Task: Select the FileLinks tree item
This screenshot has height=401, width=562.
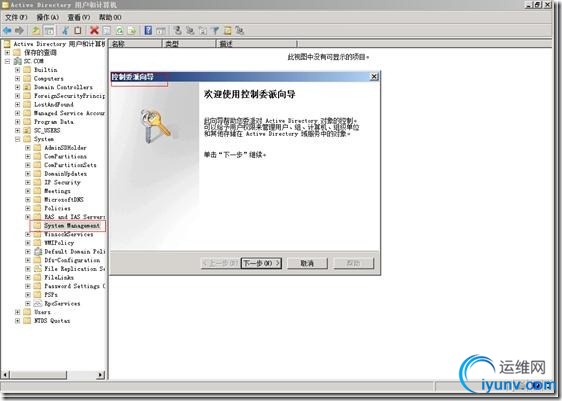Action: 59,277
